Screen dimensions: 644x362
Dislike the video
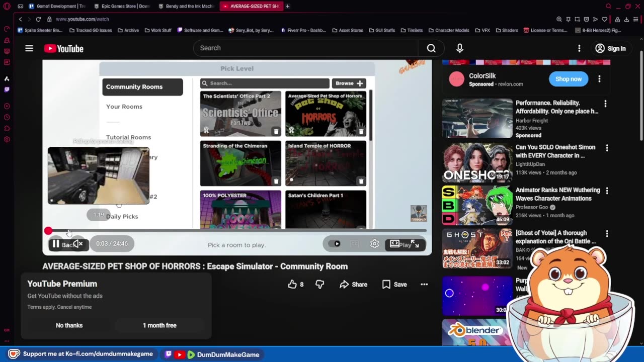320,285
